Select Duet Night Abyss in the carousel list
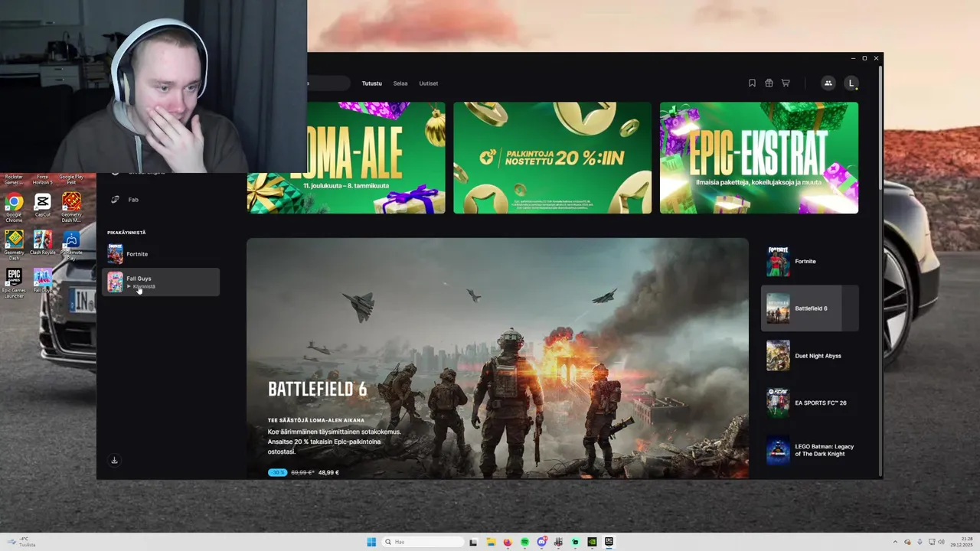The width and height of the screenshot is (980, 551). [x=810, y=356]
